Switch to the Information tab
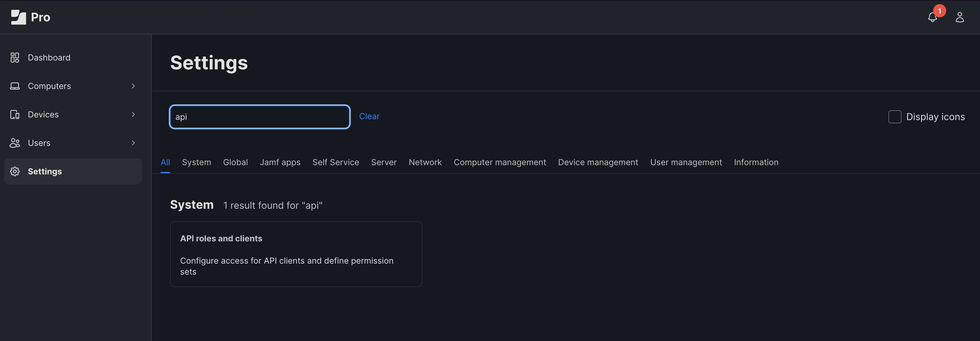Image resolution: width=980 pixels, height=341 pixels. [756, 162]
